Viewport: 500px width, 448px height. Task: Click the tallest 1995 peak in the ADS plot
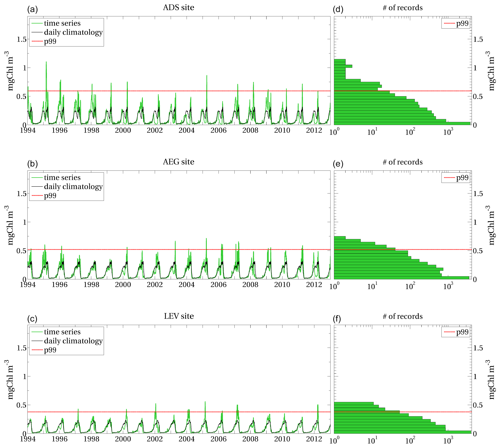pos(46,63)
